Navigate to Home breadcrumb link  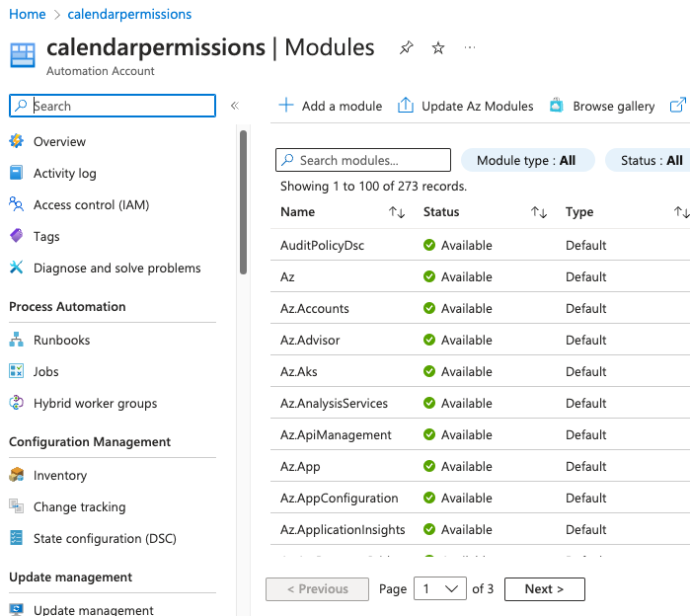[28, 14]
